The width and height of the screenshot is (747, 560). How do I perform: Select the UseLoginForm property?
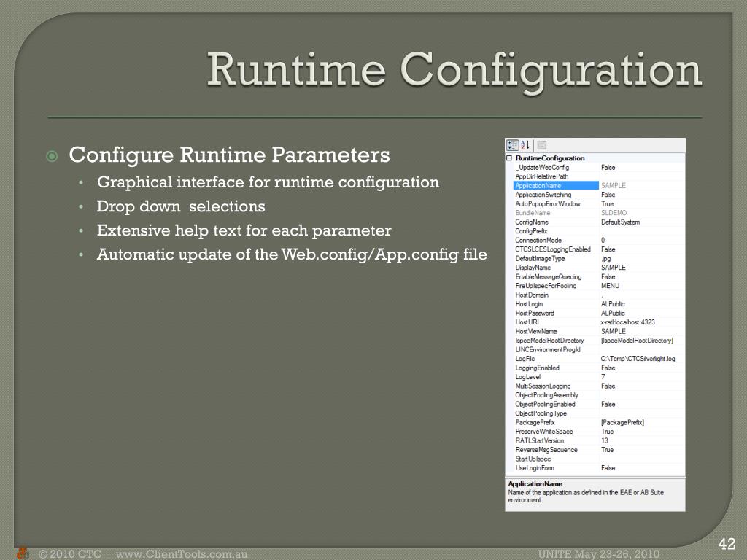[535, 468]
